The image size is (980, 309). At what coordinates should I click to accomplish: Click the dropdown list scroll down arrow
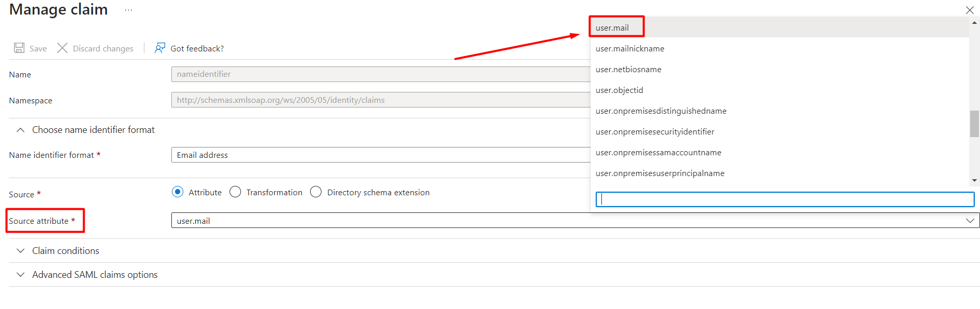pyautogui.click(x=974, y=180)
